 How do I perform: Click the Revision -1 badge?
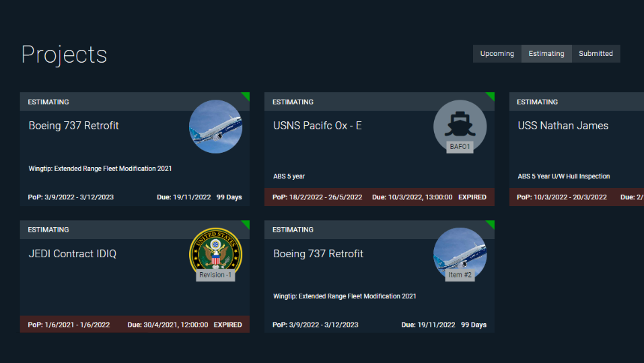(x=215, y=275)
